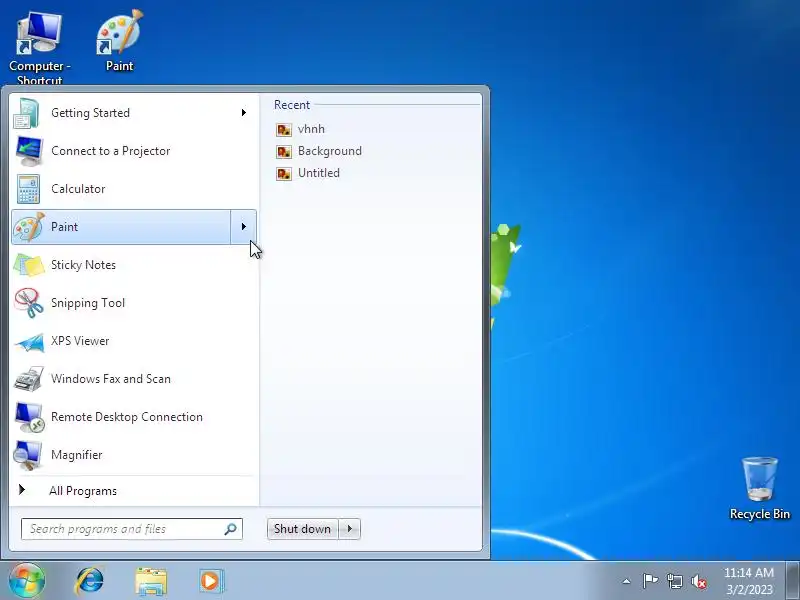Click the Shut down button

coord(303,529)
